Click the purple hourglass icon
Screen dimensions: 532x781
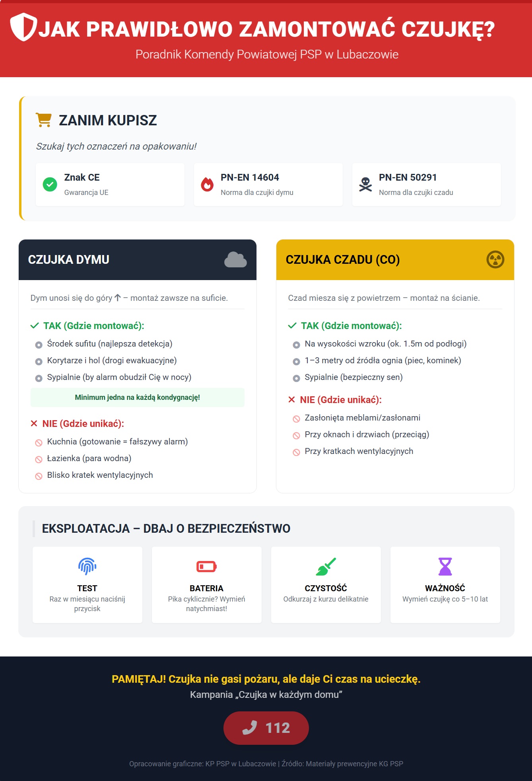(x=445, y=566)
